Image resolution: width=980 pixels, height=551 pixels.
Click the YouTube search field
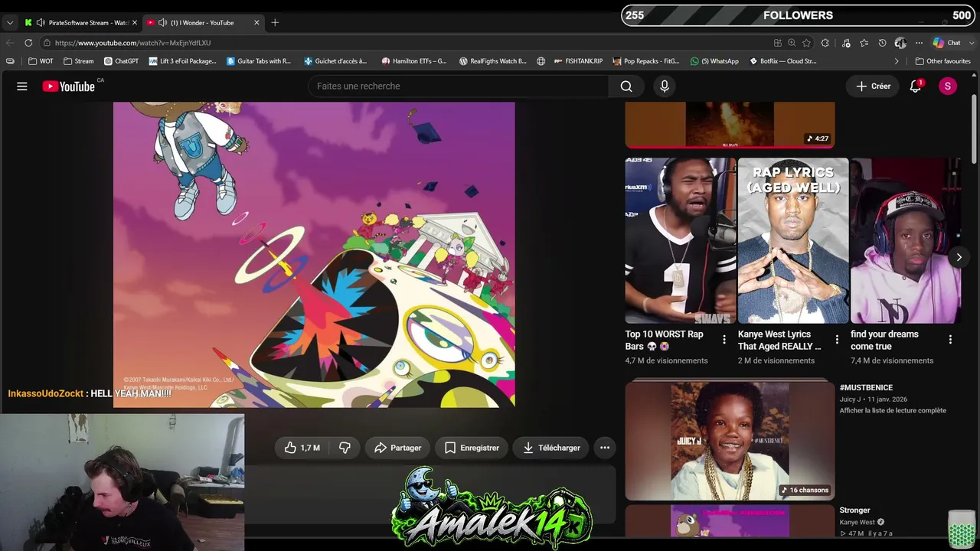tap(459, 86)
